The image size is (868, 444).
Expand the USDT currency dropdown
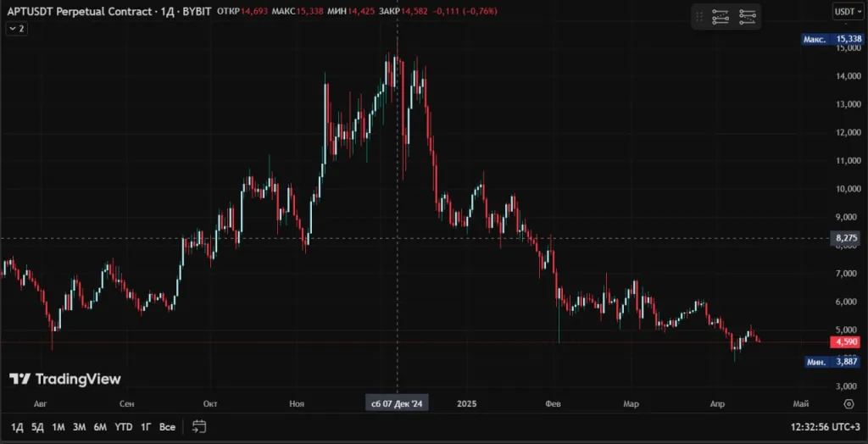(847, 12)
